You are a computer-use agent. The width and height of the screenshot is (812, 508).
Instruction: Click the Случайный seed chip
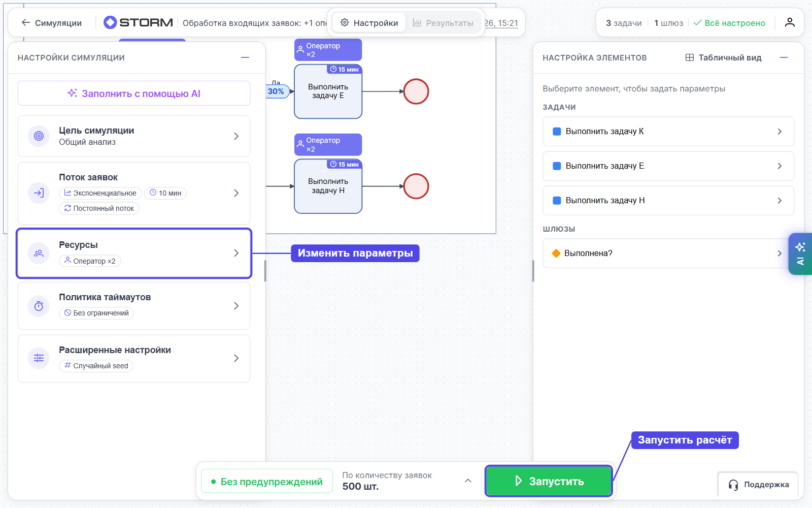(96, 366)
